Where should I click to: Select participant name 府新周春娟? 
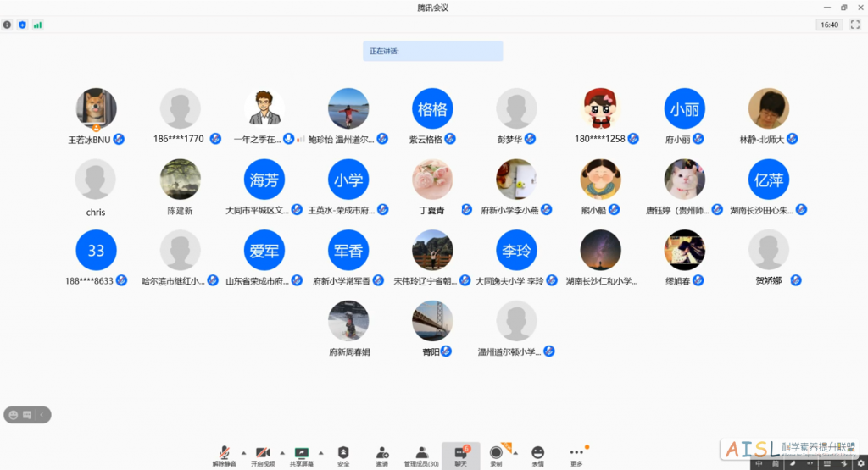pos(350,351)
